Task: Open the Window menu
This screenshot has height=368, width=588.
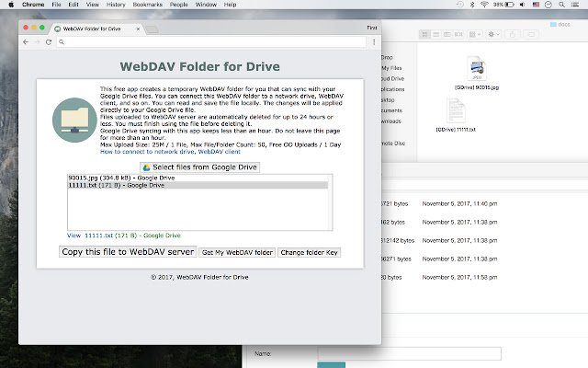Action: point(206,5)
